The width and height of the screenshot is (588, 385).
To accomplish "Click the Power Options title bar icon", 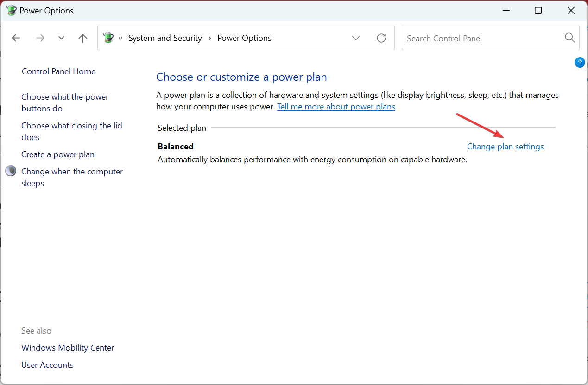I will click(x=11, y=10).
